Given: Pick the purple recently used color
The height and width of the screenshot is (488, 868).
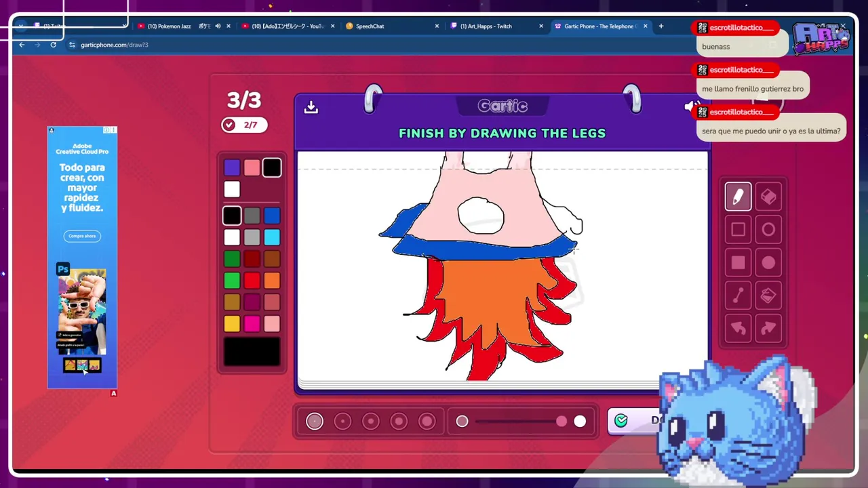Looking at the screenshot, I should [x=232, y=167].
